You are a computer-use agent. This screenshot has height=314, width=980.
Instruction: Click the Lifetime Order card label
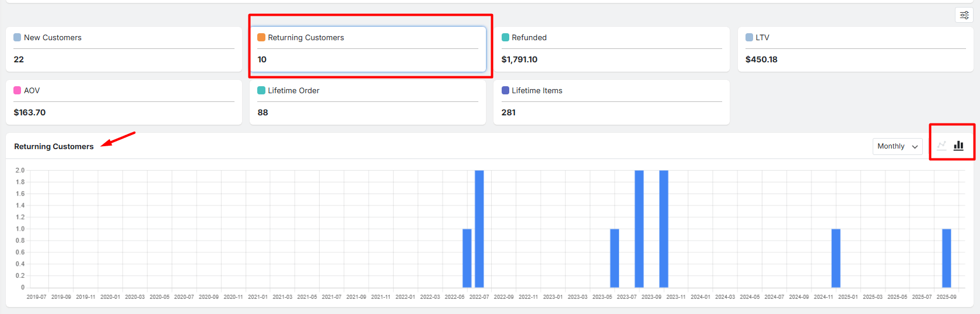pyautogui.click(x=293, y=90)
